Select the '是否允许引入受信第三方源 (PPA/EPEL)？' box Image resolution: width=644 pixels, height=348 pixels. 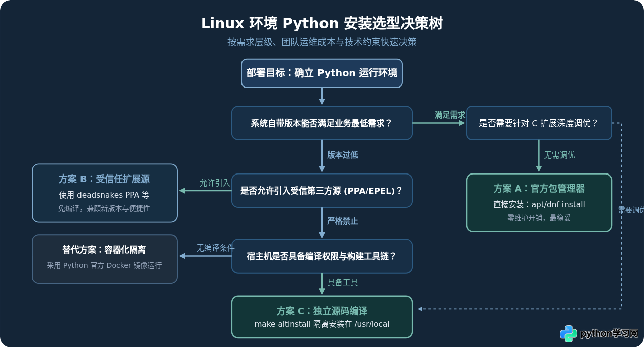point(322,191)
